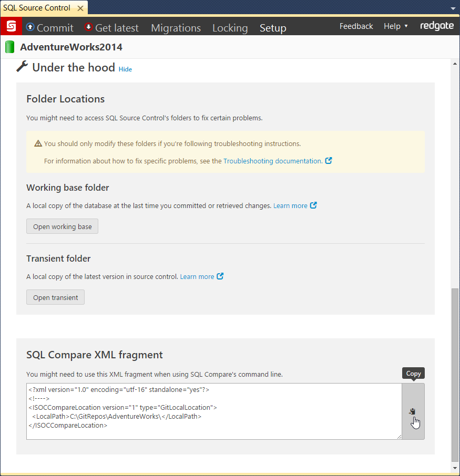
Task: Open the Troubleshooting documentation link
Action: (272, 161)
